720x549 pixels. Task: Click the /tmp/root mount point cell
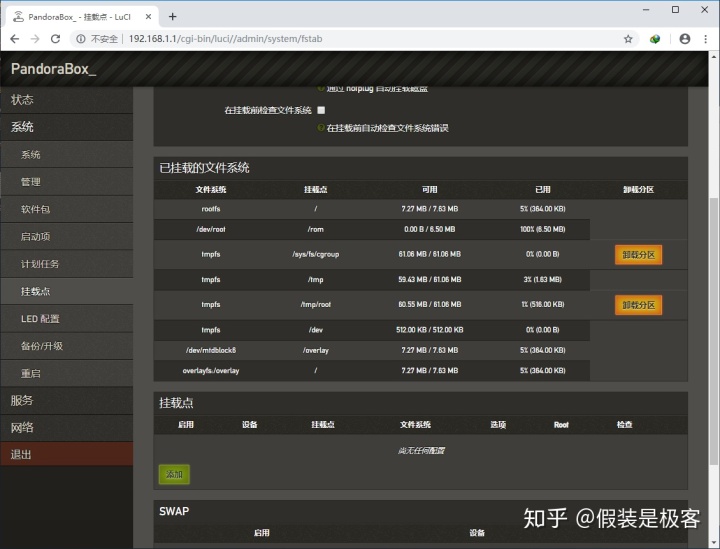[x=315, y=304]
